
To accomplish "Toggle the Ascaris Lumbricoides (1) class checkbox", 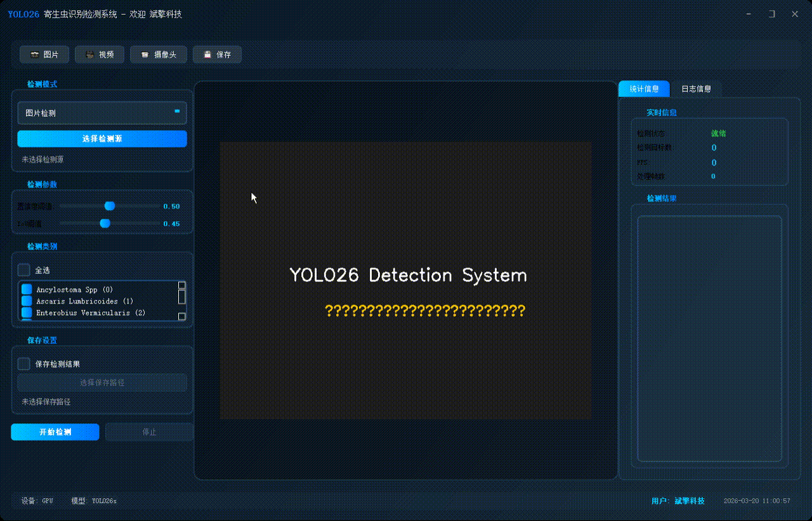I will [x=27, y=300].
